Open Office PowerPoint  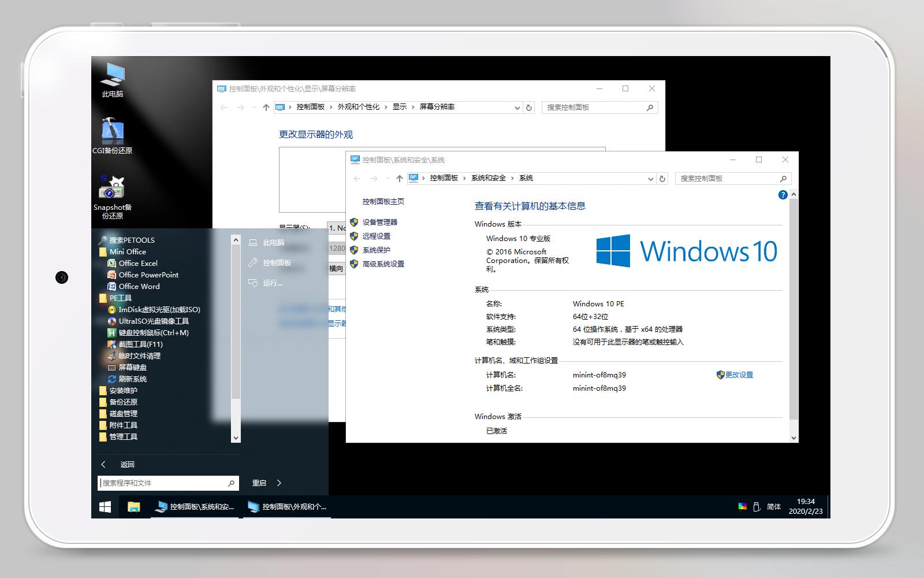(148, 275)
